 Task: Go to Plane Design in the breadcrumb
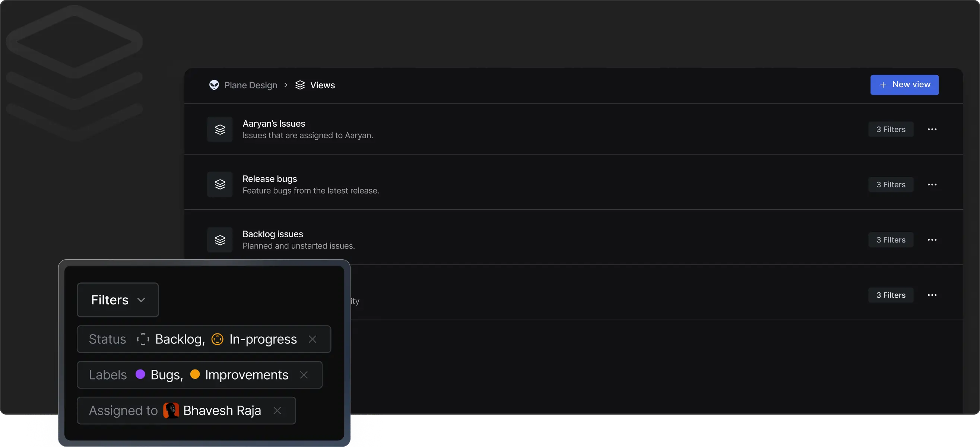pyautogui.click(x=251, y=85)
